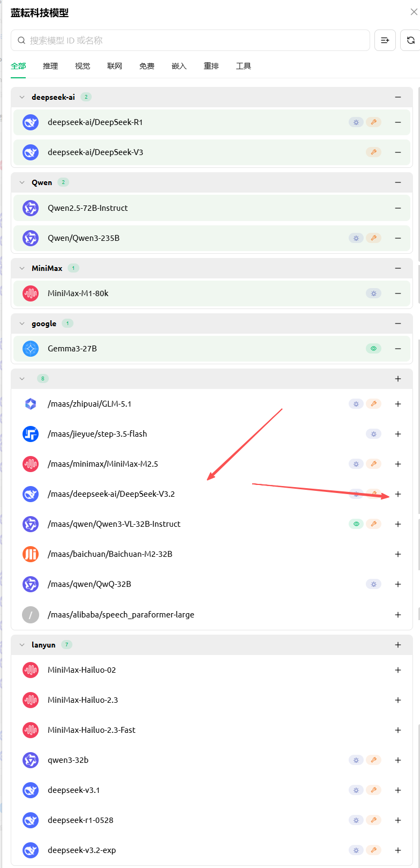The width and height of the screenshot is (420, 868).
Task: Add the /maas/deepseek-ai/DeepSeek-V3.2 model
Action: coord(398,494)
